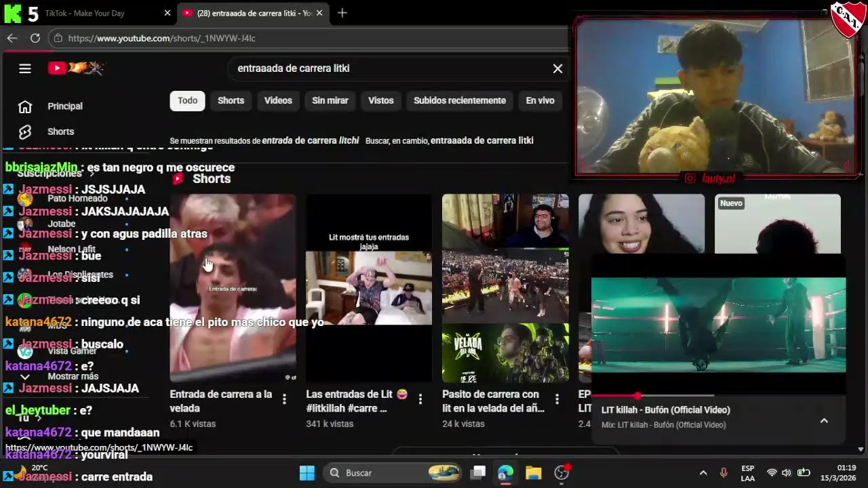868x488 pixels.
Task: Open Principal home icon in sidebar
Action: tap(25, 106)
